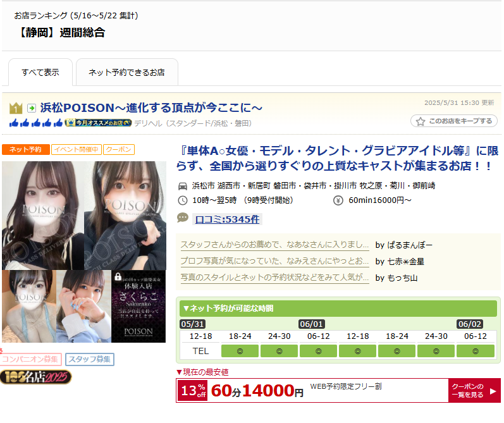The image size is (504, 423).
Task: Select 06/01 12-18 reservation slot
Action: coord(357,351)
